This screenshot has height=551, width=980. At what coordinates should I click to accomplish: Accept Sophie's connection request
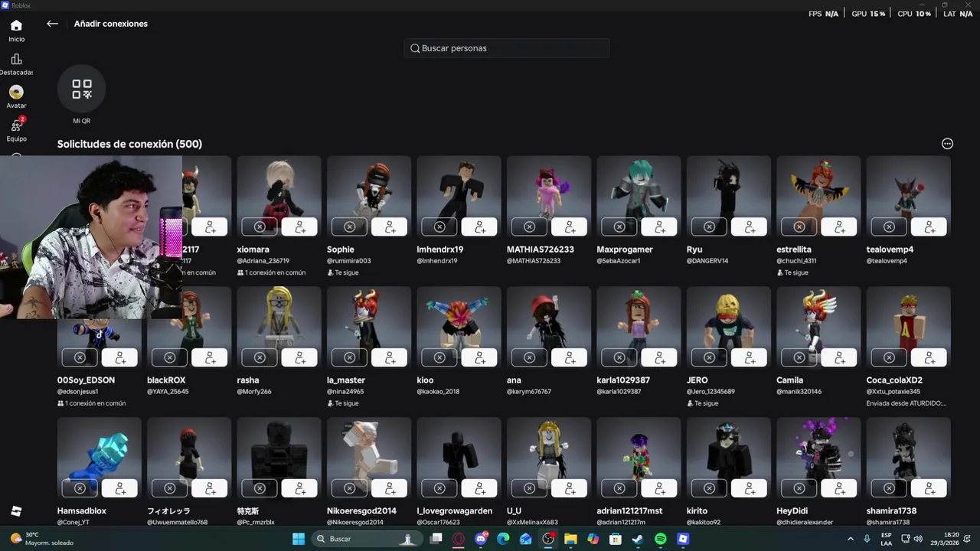tap(390, 227)
